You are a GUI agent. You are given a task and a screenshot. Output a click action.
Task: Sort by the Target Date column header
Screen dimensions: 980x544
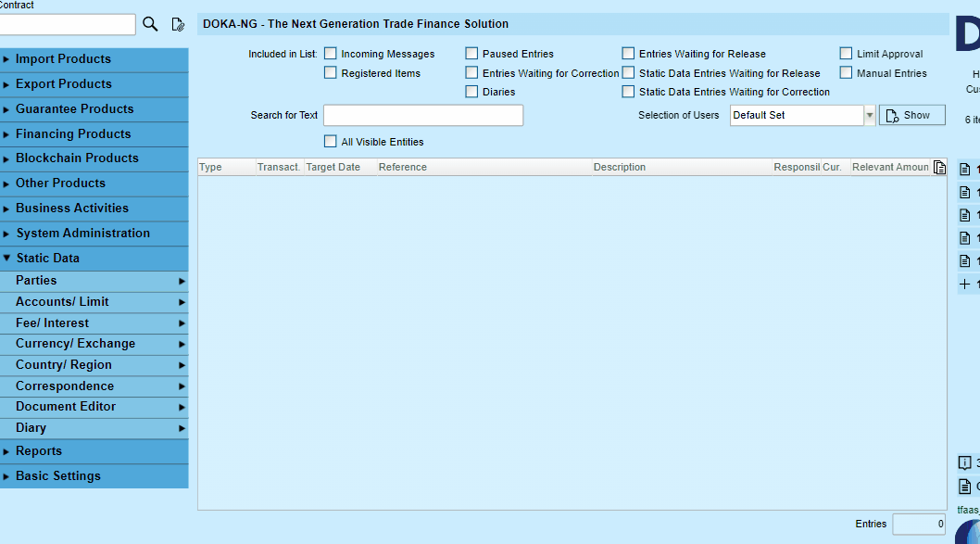(341, 167)
